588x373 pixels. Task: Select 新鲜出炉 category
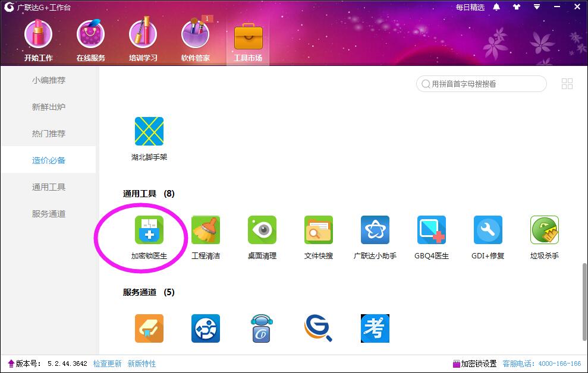(48, 107)
